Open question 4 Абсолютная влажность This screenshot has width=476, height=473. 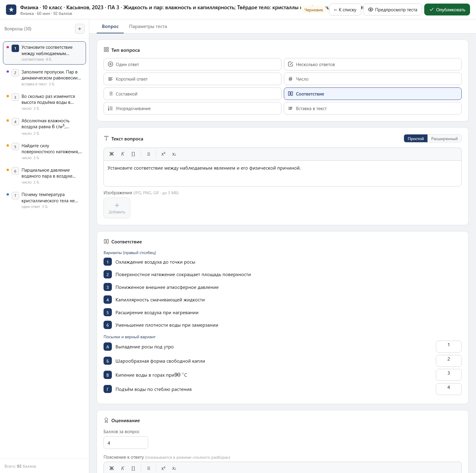coord(44,127)
